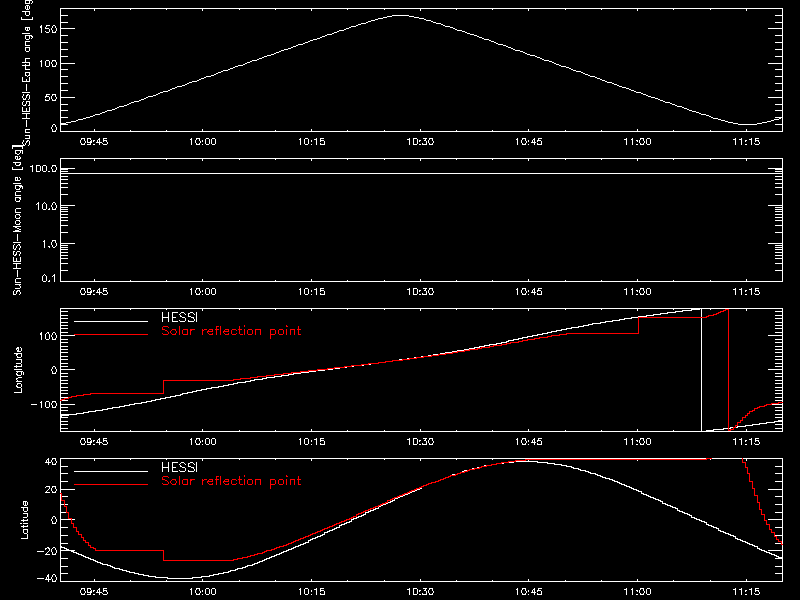Click the 'Latitude' y-axis label
Screen dimensions: 800x600
pyautogui.click(x=24, y=519)
